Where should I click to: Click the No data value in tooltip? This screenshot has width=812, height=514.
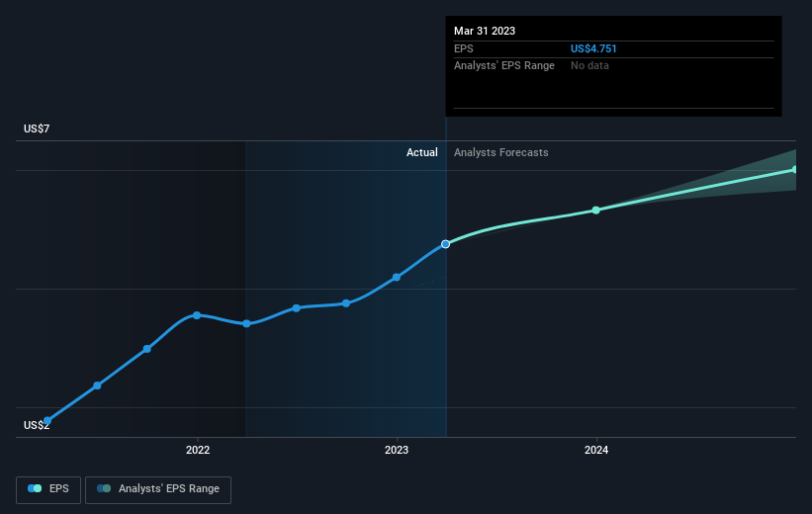pyautogui.click(x=589, y=65)
